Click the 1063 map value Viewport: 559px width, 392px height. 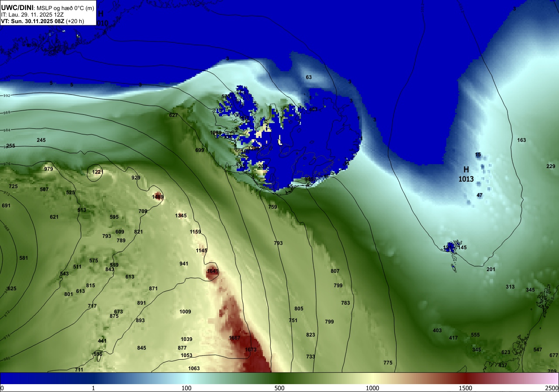click(194, 368)
